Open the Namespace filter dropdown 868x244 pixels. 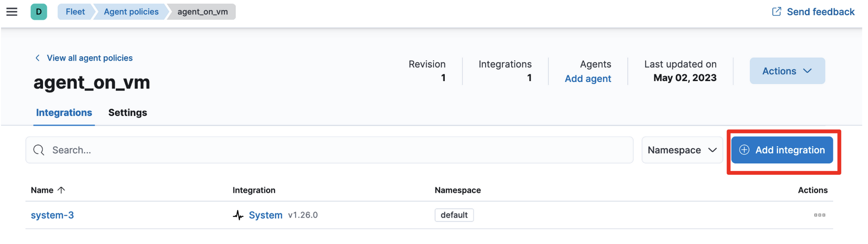682,150
